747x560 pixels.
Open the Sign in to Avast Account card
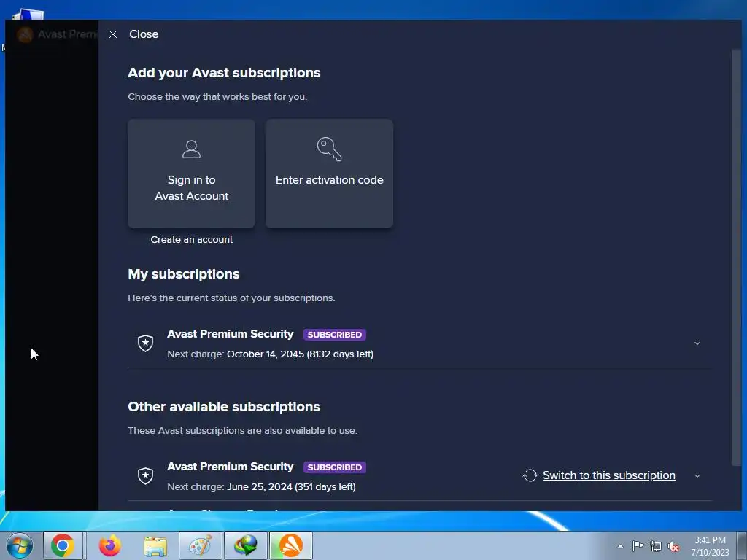point(192,174)
